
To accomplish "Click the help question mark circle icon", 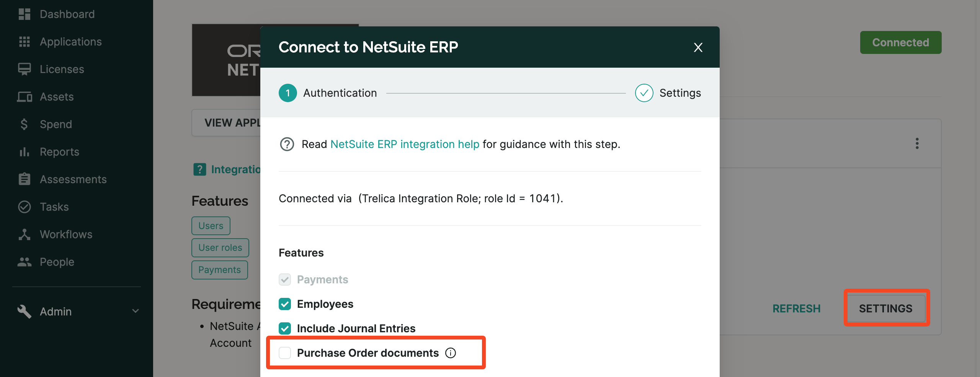I will [x=287, y=144].
